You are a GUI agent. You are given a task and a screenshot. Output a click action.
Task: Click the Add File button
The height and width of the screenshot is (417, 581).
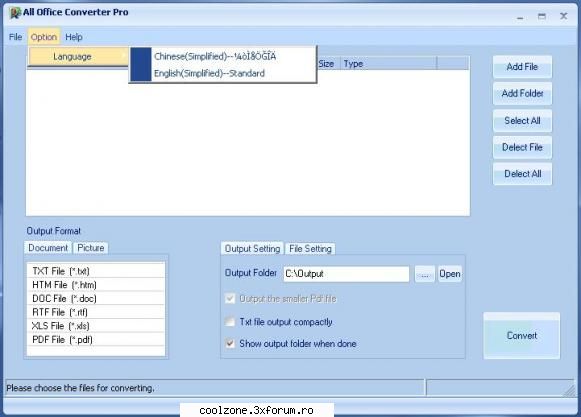point(522,67)
